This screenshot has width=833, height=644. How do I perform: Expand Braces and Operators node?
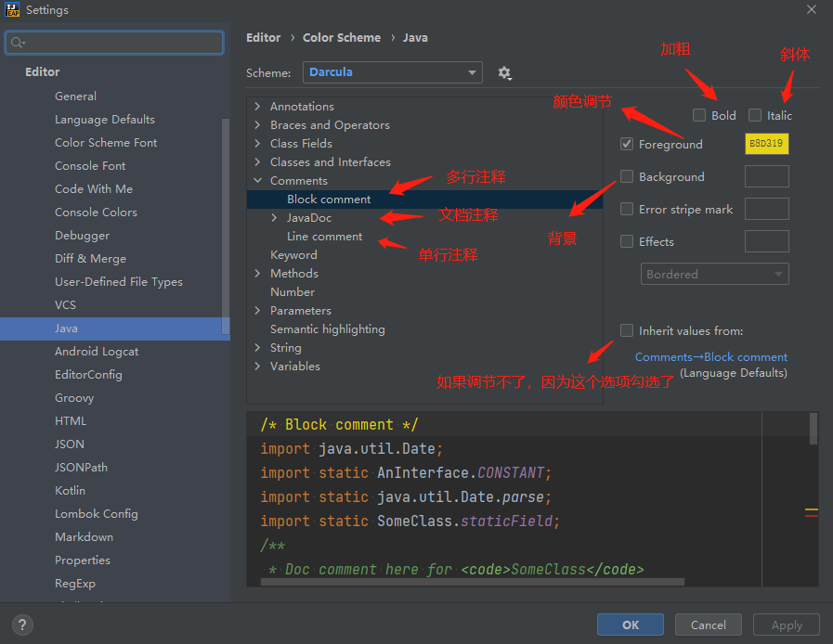tap(257, 124)
